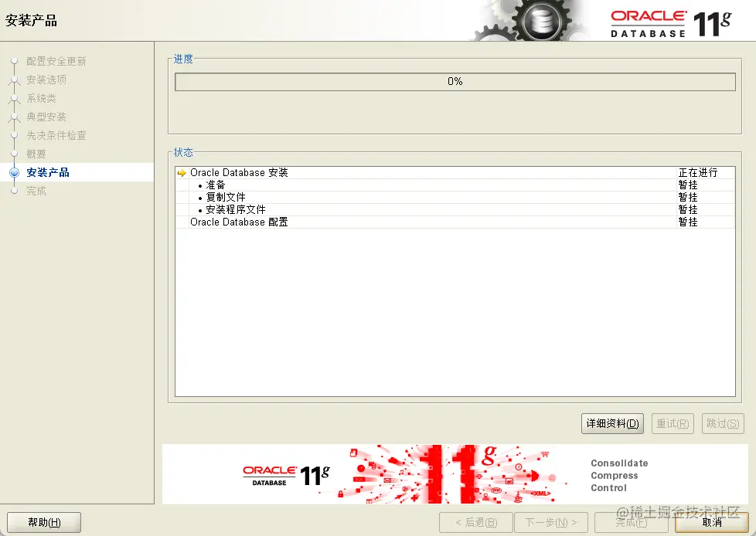
Task: Select the 先决条件检查 step in sidebar
Action: coord(56,135)
